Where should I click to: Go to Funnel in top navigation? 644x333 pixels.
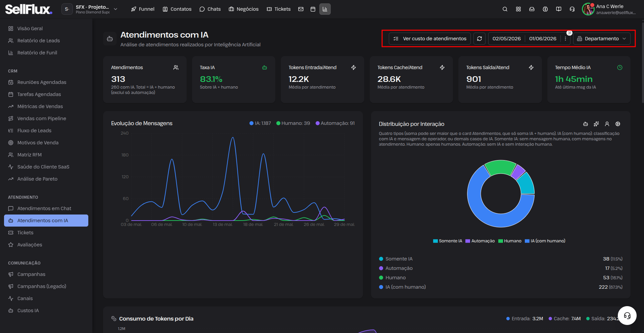tap(143, 9)
